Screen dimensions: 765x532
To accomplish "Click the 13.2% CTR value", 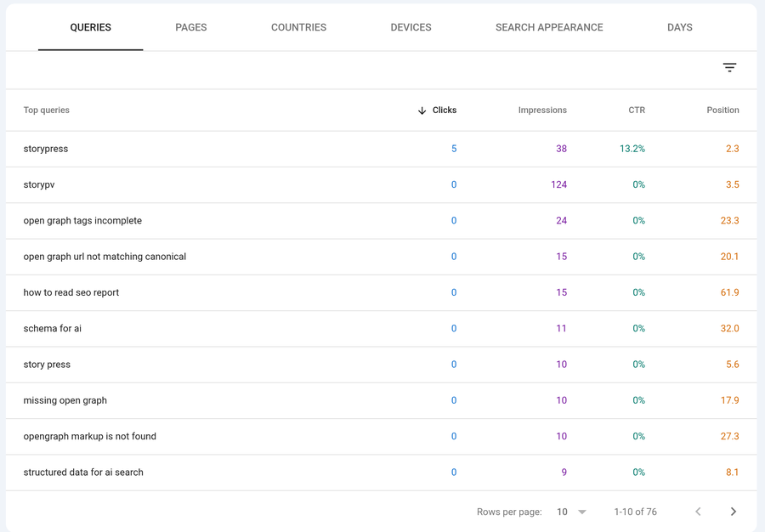I will [x=632, y=149].
